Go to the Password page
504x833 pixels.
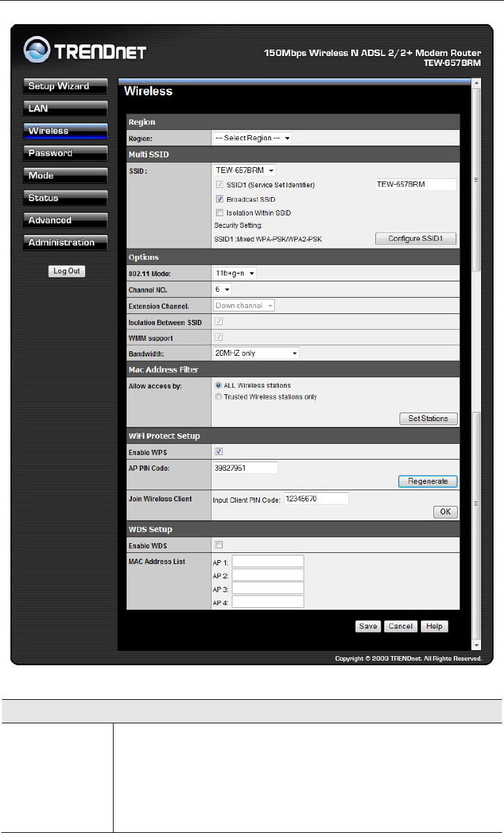65,153
